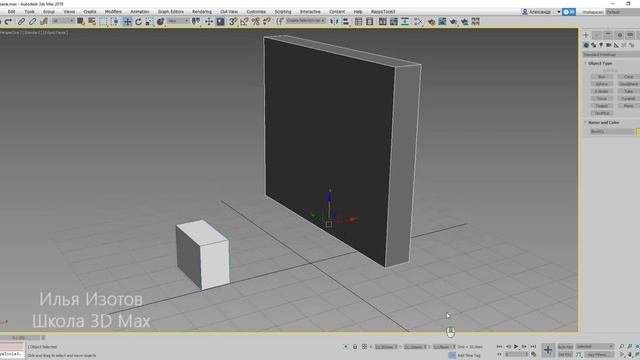
Task: Toggle the Layer Explorer icon
Action: click(369, 22)
